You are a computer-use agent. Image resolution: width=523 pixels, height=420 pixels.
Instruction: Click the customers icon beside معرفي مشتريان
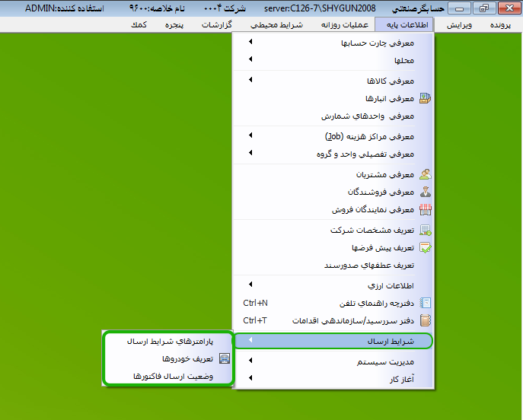[x=425, y=174]
